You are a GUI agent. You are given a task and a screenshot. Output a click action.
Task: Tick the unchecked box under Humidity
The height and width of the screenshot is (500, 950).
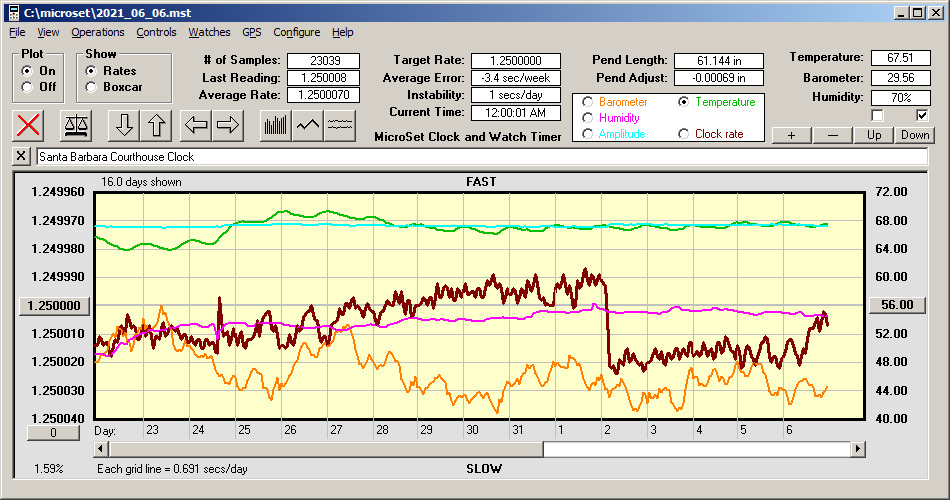(877, 115)
